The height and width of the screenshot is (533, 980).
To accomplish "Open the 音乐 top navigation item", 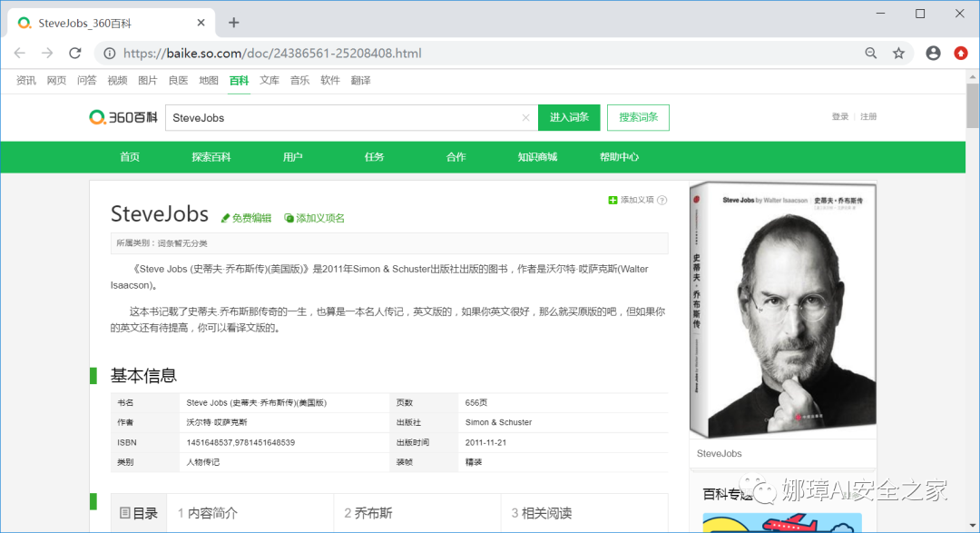I will click(x=299, y=80).
